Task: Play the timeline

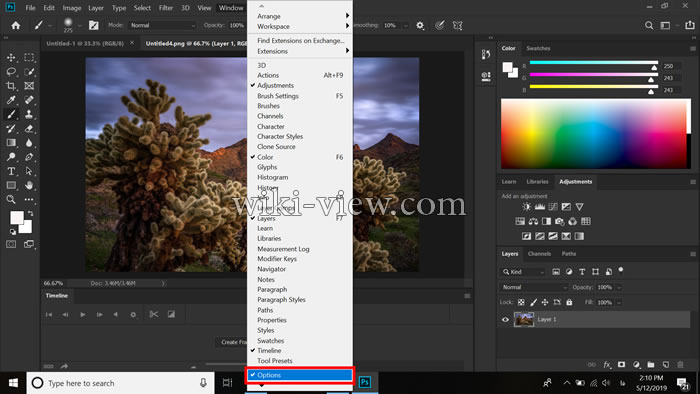Action: tap(83, 315)
